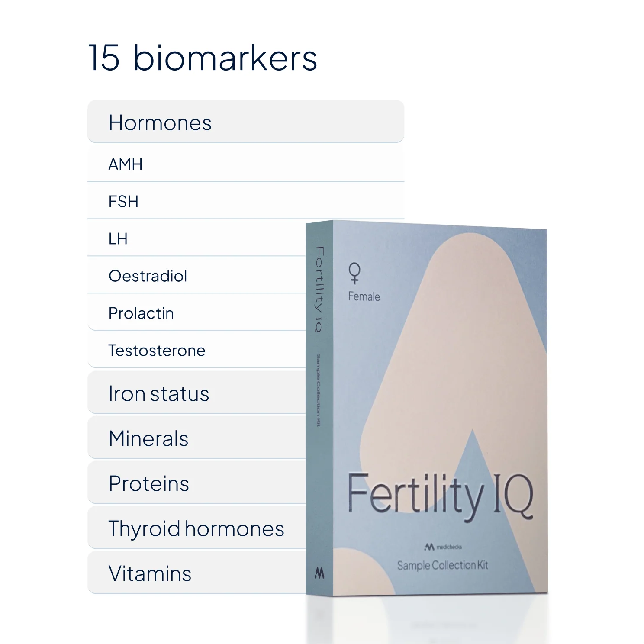644x644 pixels.
Task: Collapse the Hormones section header
Action: pos(246,122)
